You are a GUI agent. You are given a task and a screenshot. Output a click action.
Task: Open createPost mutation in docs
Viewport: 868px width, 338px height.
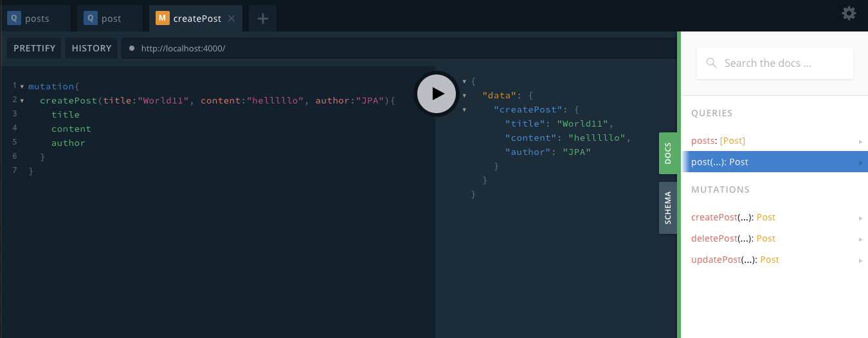click(774, 217)
